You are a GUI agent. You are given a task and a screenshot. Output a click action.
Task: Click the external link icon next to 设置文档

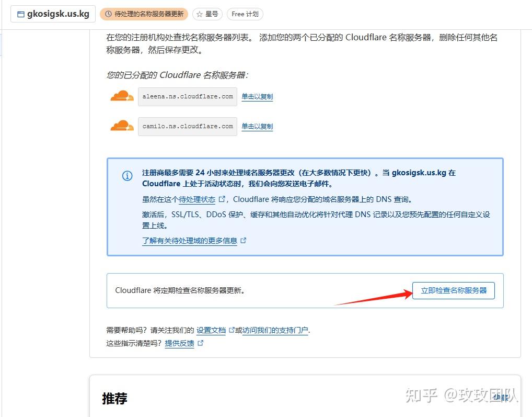point(230,330)
